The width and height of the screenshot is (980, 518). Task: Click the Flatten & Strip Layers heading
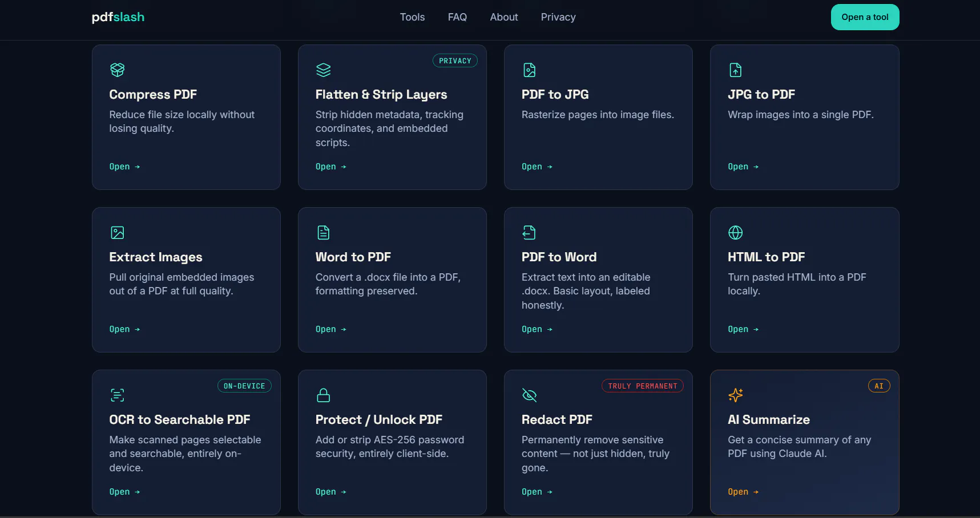point(381,95)
